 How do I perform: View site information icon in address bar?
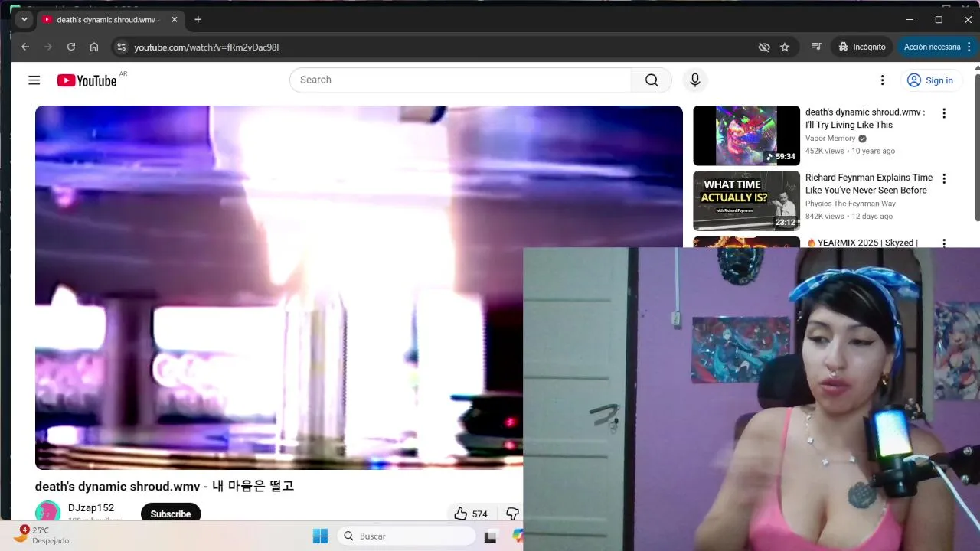[x=120, y=47]
